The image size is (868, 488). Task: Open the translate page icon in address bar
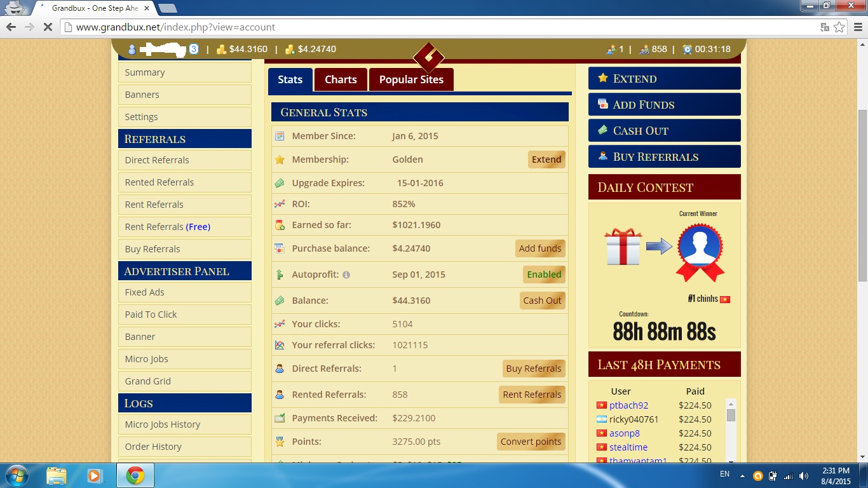(x=825, y=27)
